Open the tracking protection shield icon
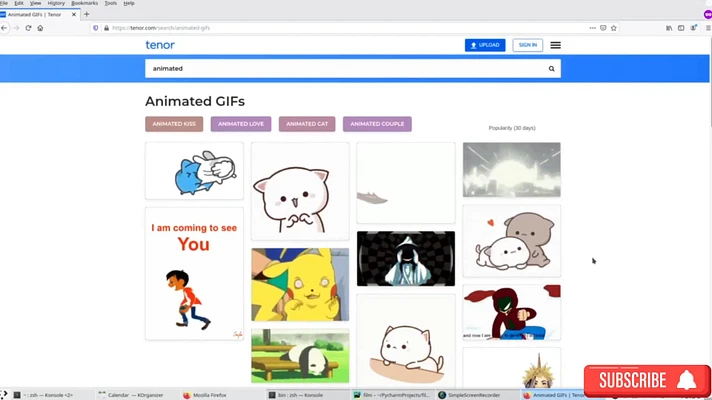This screenshot has width=712, height=400. pyautogui.click(x=95, y=28)
